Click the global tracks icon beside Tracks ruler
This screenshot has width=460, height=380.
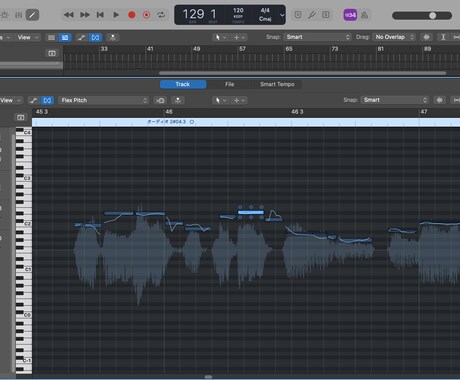[x=52, y=53]
